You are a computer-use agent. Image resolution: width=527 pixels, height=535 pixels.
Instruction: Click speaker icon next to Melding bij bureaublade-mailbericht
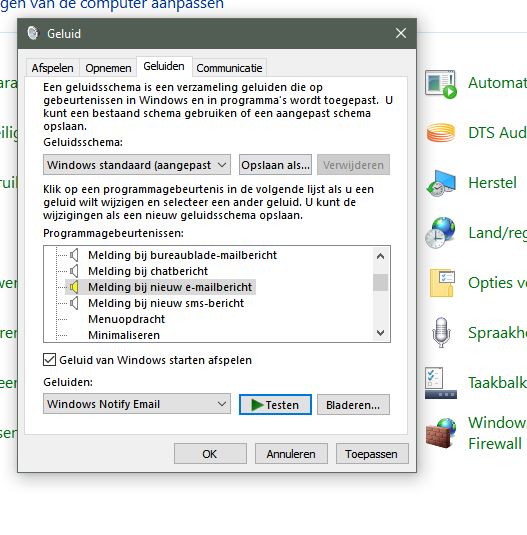(x=74, y=255)
